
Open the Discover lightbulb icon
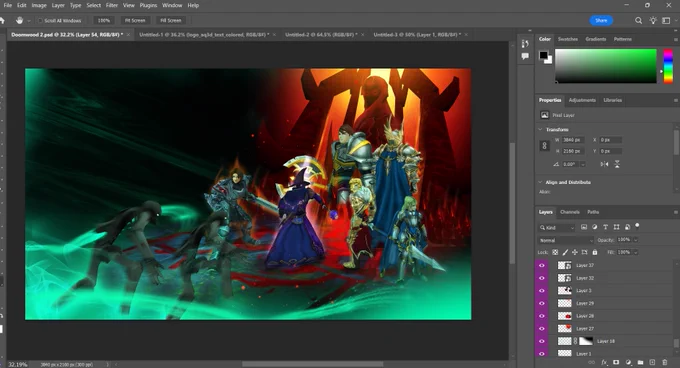point(653,20)
